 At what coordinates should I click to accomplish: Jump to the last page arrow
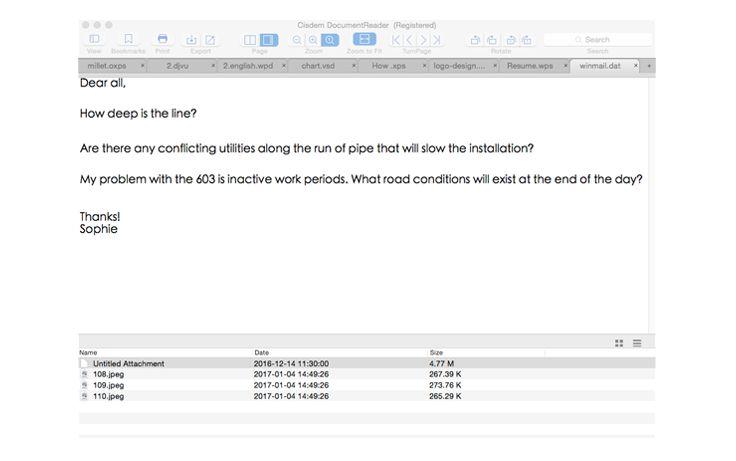coord(436,40)
